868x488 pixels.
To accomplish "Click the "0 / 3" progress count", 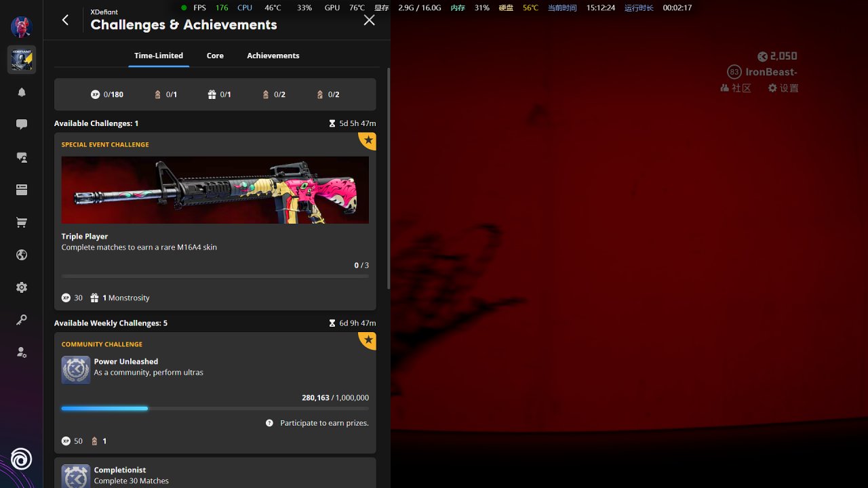I will [x=361, y=266].
